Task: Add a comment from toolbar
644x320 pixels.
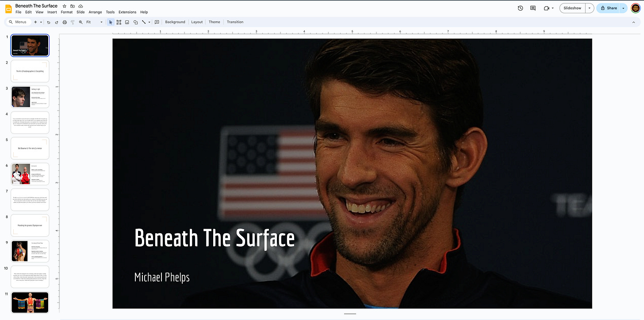Action: pos(157,22)
